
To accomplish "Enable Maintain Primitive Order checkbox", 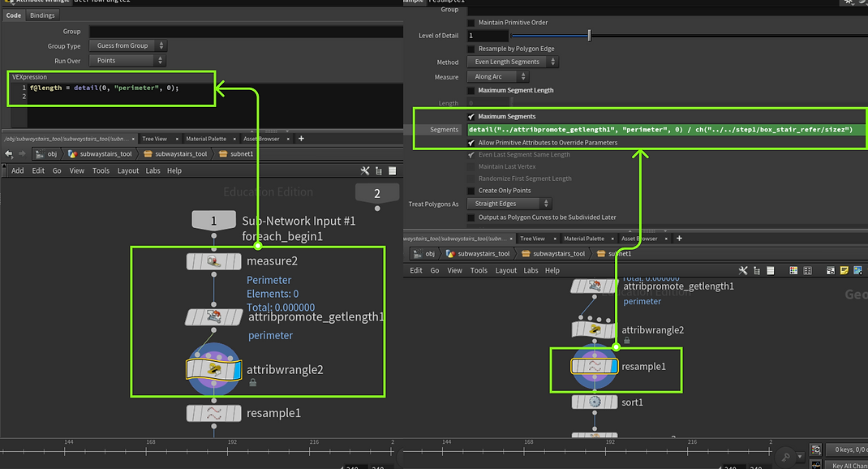I will click(x=471, y=23).
